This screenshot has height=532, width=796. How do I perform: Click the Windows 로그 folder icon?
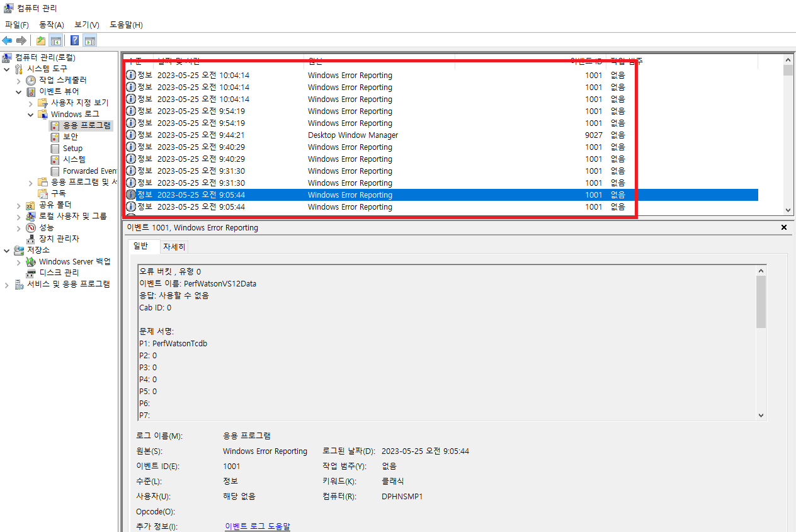(43, 114)
